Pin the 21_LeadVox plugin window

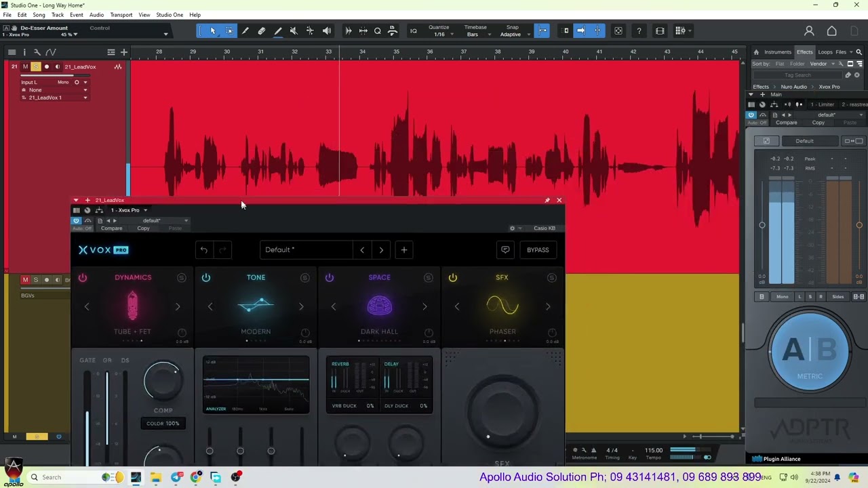click(547, 201)
